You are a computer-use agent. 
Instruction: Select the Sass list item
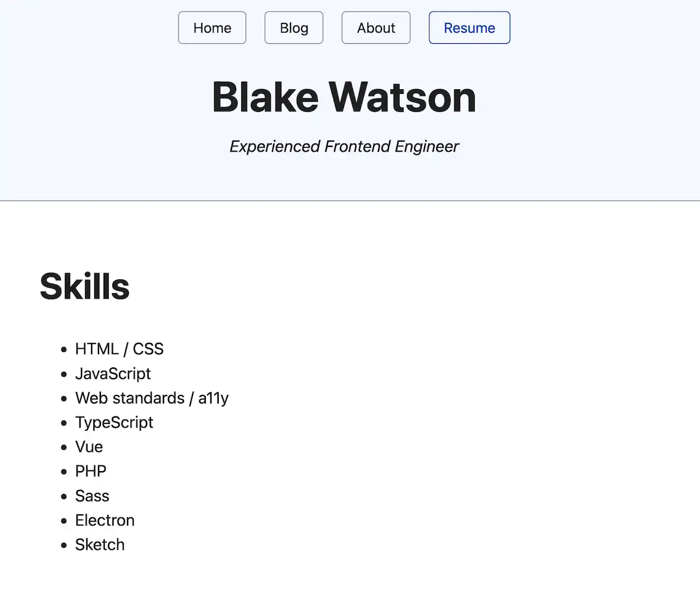[x=92, y=496]
